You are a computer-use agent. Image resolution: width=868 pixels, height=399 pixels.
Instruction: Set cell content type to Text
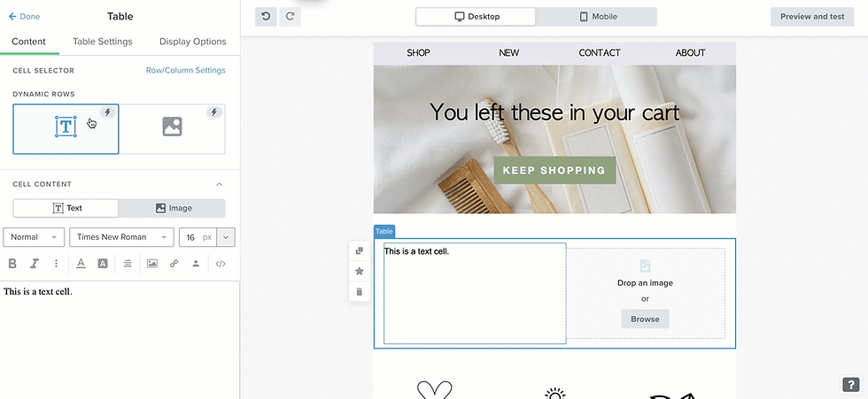pyautogui.click(x=66, y=208)
